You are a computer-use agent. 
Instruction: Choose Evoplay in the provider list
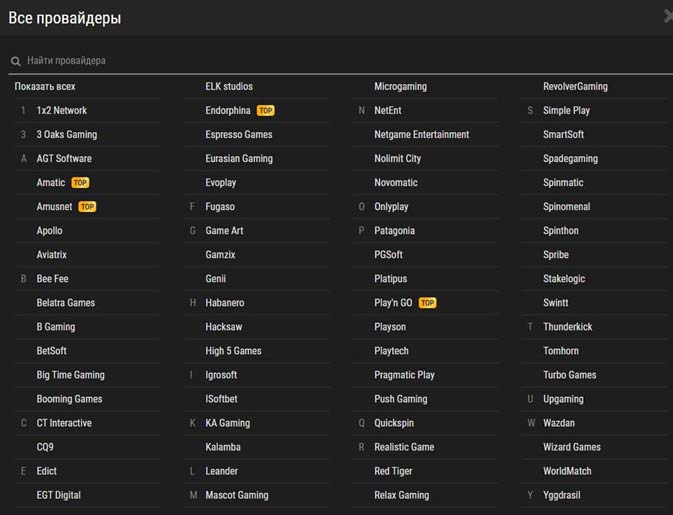point(221,183)
